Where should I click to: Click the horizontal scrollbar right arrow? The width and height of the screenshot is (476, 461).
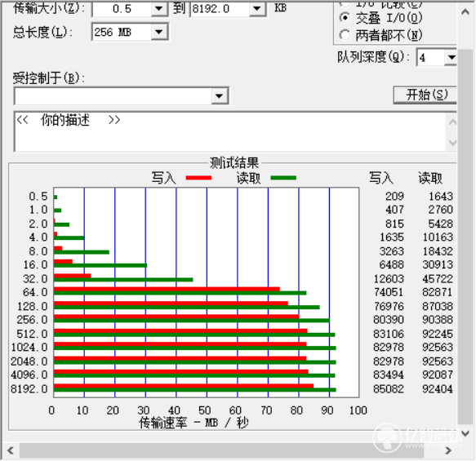448,450
